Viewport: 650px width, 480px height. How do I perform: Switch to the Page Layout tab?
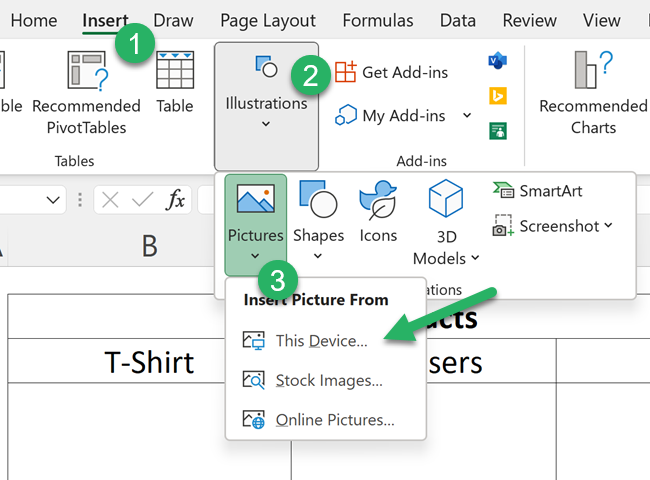point(267,20)
